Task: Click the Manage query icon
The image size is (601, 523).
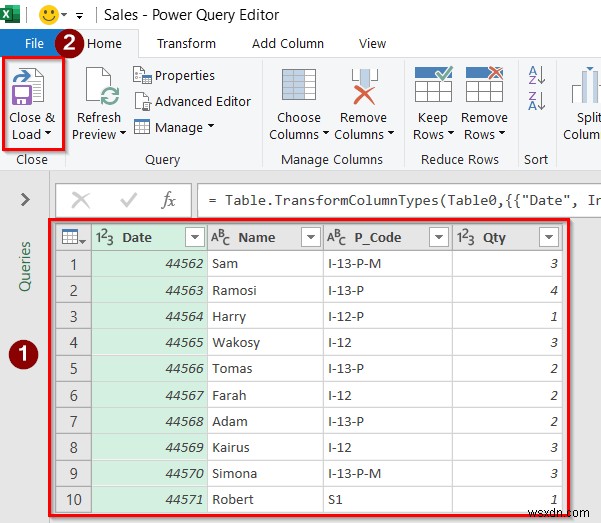Action: [x=142, y=127]
